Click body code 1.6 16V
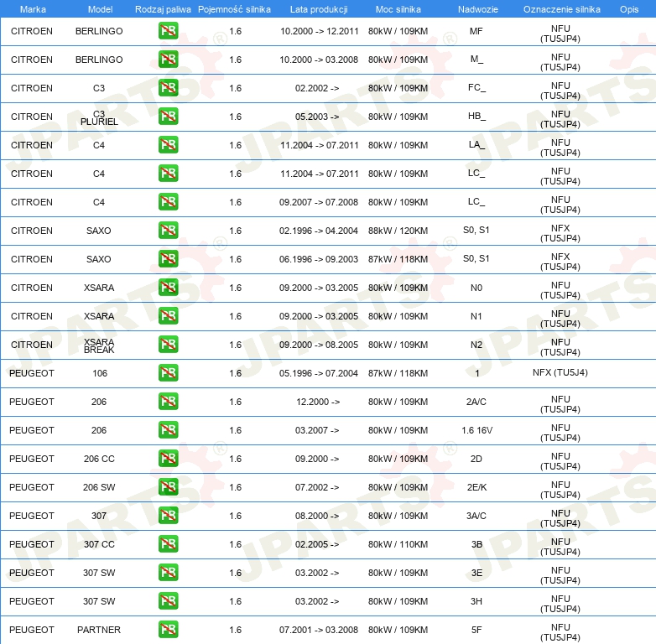 [x=477, y=430]
